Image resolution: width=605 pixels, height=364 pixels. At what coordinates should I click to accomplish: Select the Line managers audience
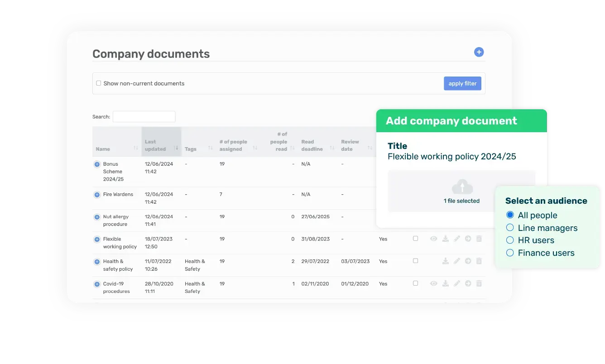point(509,228)
